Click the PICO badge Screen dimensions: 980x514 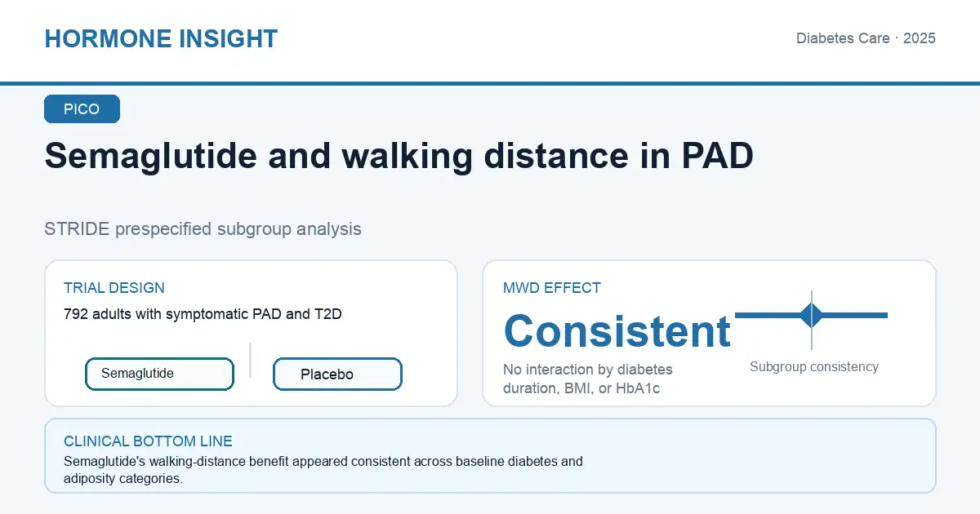(x=82, y=109)
